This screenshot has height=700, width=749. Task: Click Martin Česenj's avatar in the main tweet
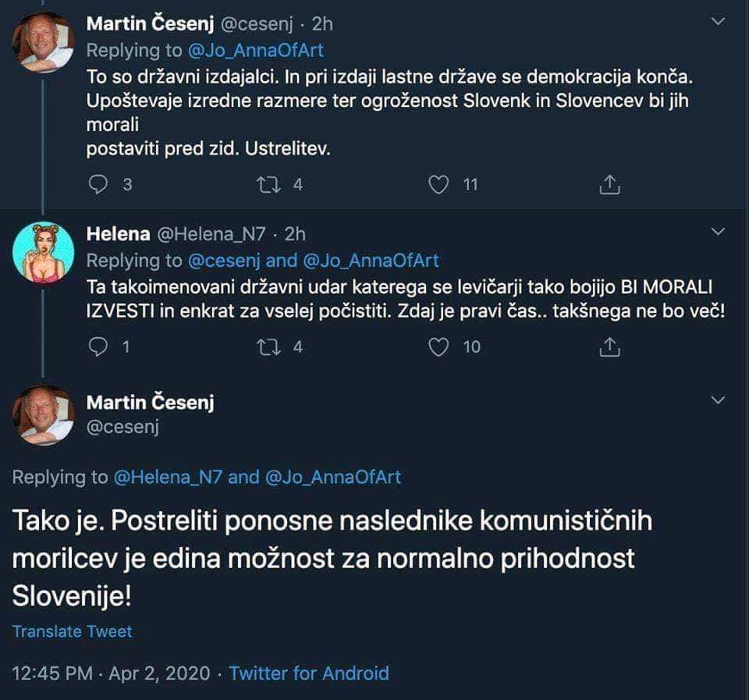point(44,414)
